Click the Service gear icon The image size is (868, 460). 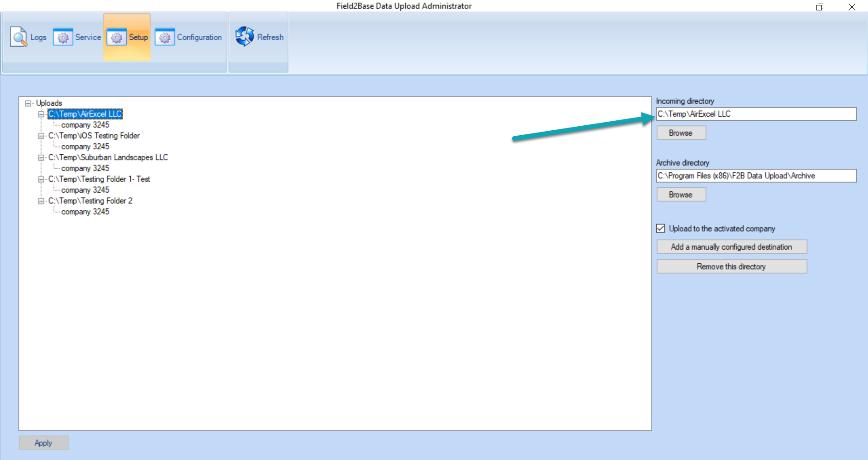[63, 37]
